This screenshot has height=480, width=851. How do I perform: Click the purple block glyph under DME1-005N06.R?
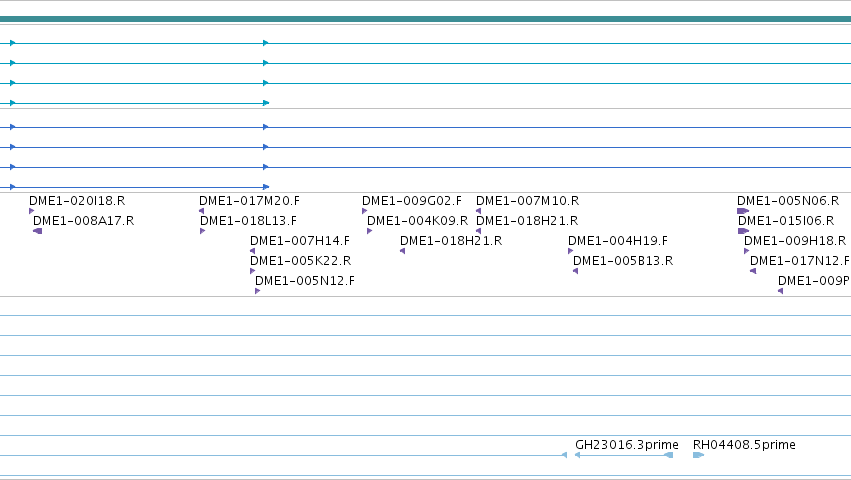pyautogui.click(x=743, y=211)
